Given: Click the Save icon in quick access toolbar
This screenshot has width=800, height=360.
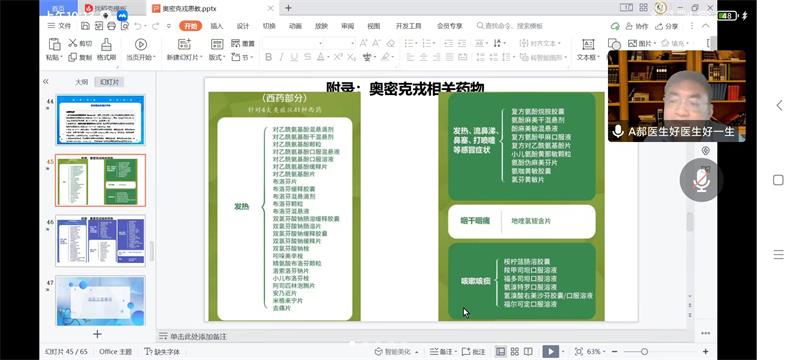Looking at the screenshot, I should point(85,26).
